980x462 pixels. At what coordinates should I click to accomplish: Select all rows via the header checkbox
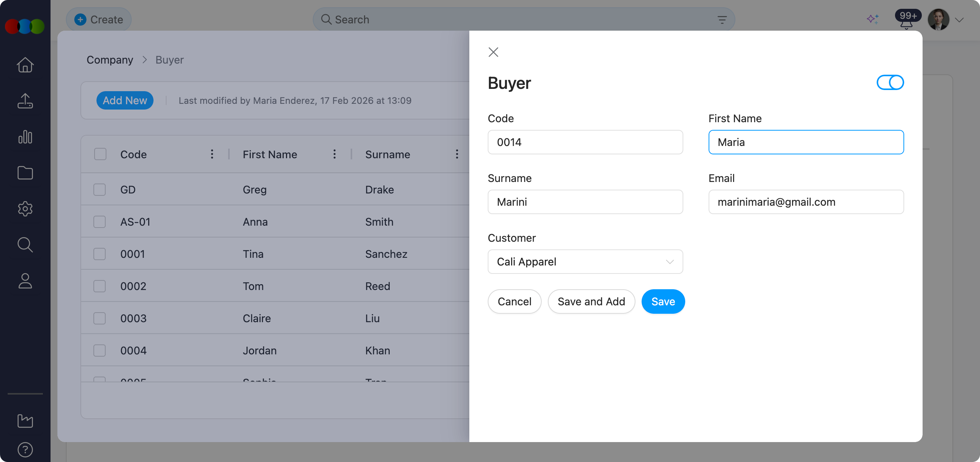(99, 154)
